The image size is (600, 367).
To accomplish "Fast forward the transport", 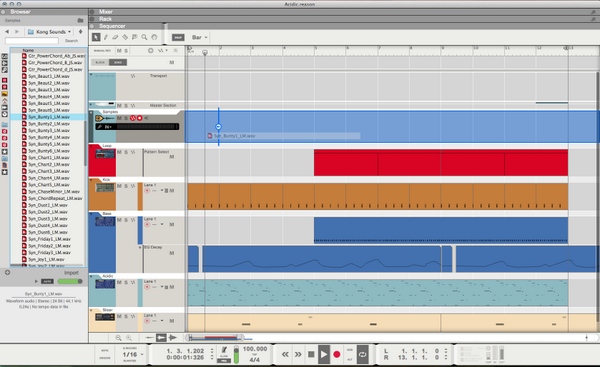I will (298, 355).
